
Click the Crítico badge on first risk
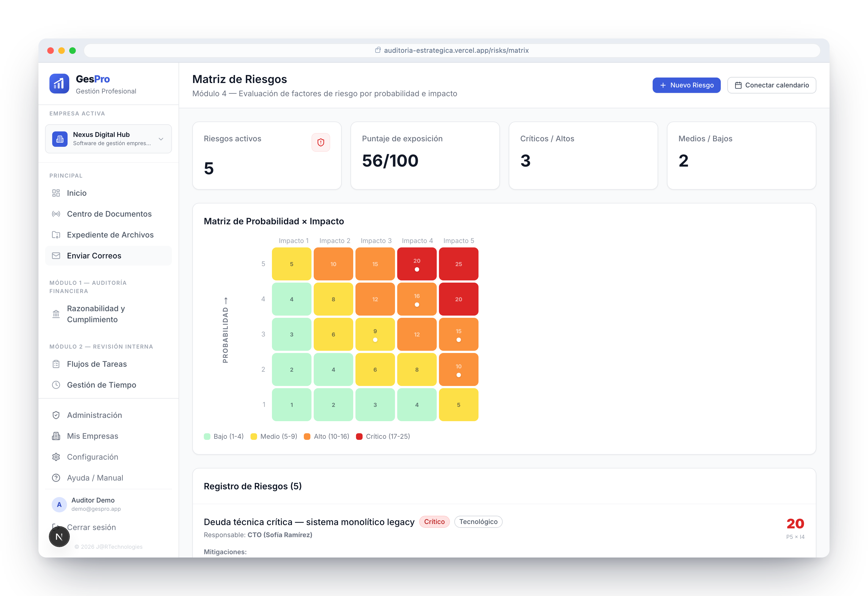(x=434, y=522)
